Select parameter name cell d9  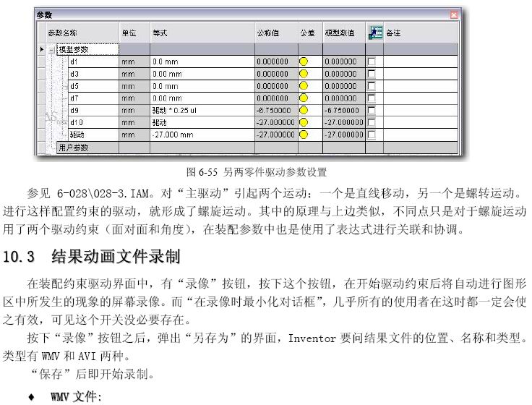94,111
